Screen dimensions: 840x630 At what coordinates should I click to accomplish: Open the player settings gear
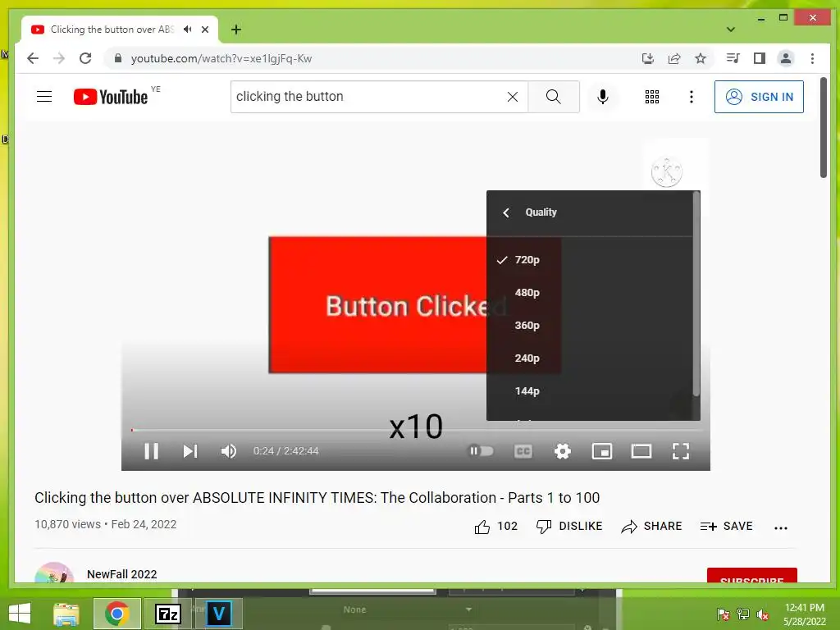(563, 451)
